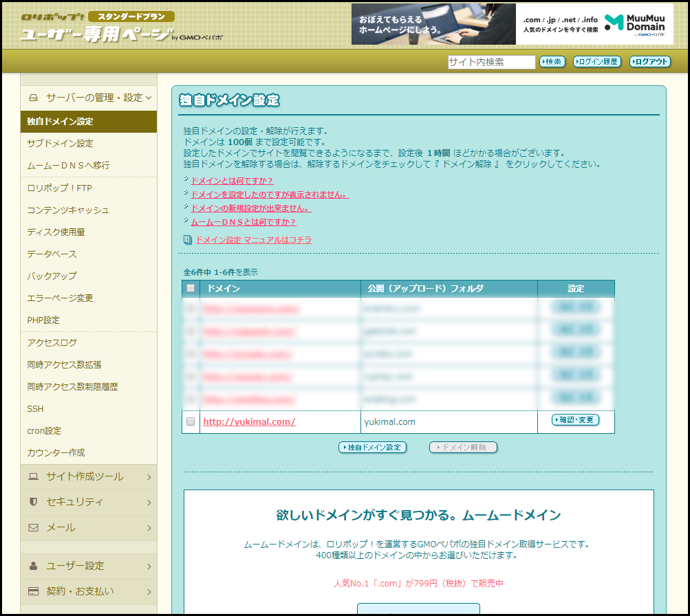Open データベース in sidebar
Image resolution: width=690 pixels, height=616 pixels.
coord(52,254)
